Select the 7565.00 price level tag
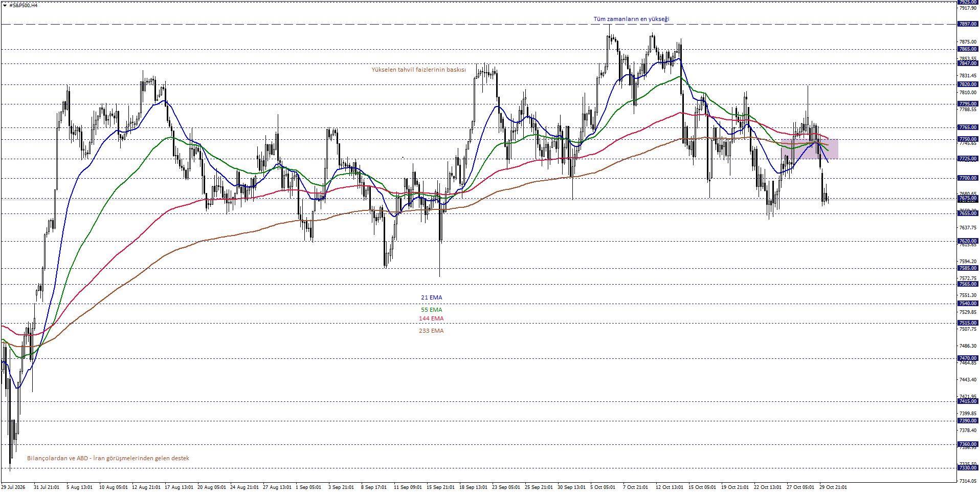980x493 pixels. 968,284
